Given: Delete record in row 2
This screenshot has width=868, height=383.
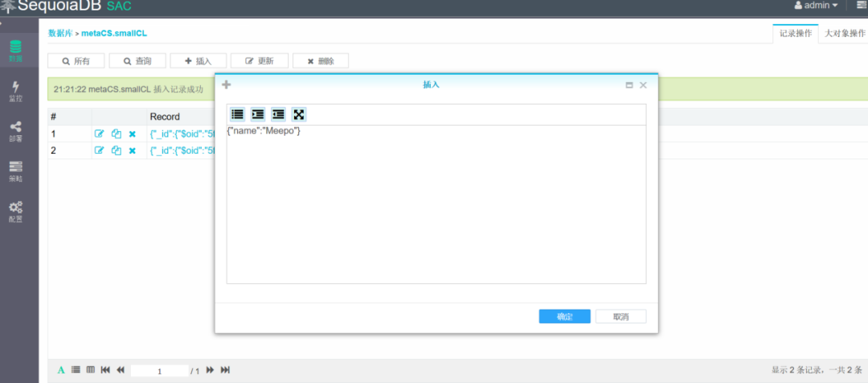Looking at the screenshot, I should [x=133, y=150].
